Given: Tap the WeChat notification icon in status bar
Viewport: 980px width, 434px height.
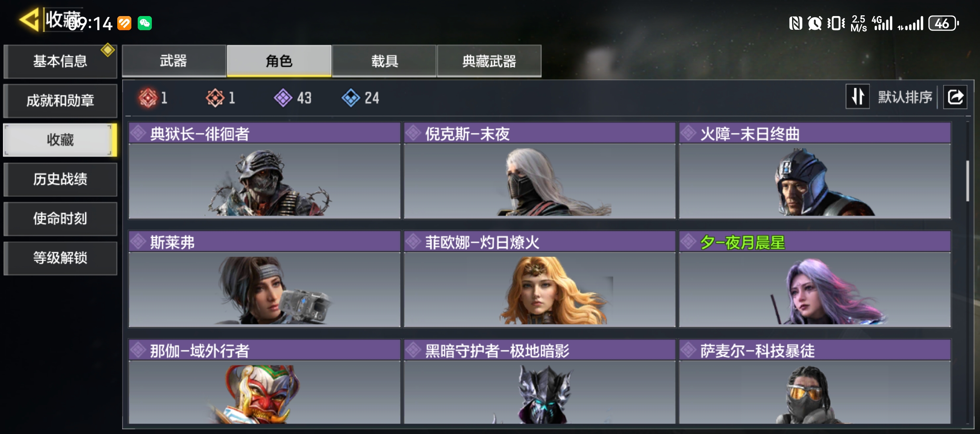Looking at the screenshot, I should 145,23.
